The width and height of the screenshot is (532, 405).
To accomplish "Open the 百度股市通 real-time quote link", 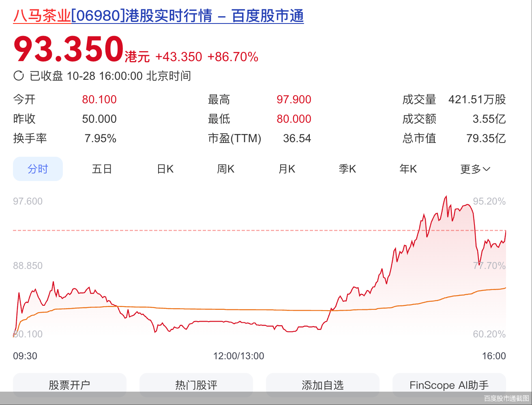I will [268, 16].
